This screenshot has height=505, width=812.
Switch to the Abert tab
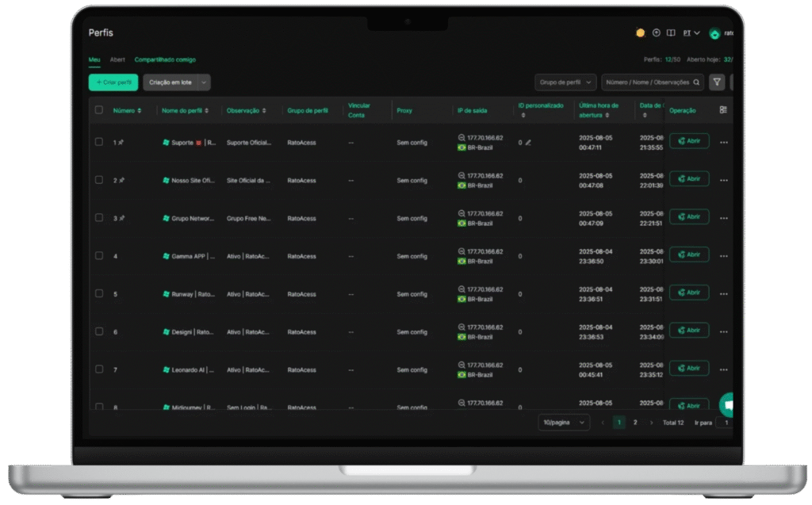117,59
